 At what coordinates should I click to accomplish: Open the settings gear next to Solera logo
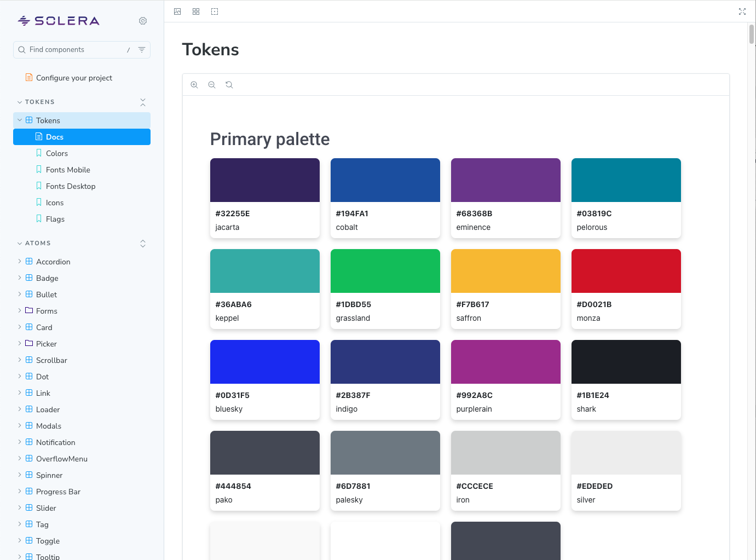[143, 21]
